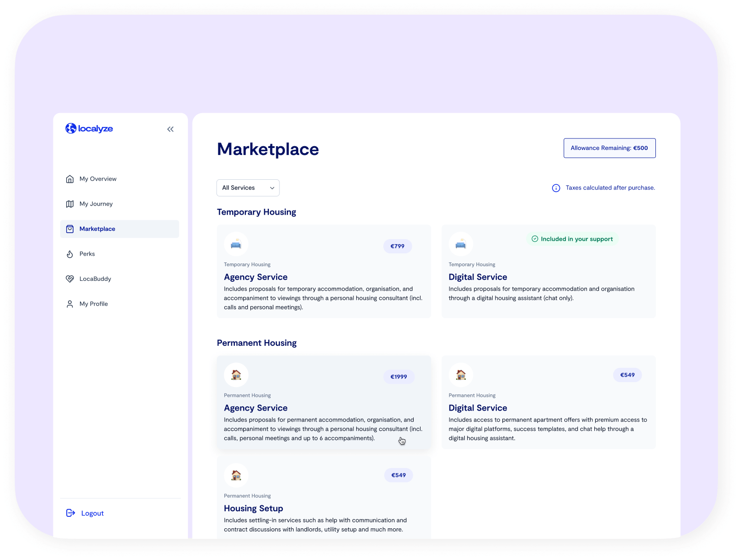Select the €799 price badge
The image size is (740, 560).
click(x=397, y=246)
